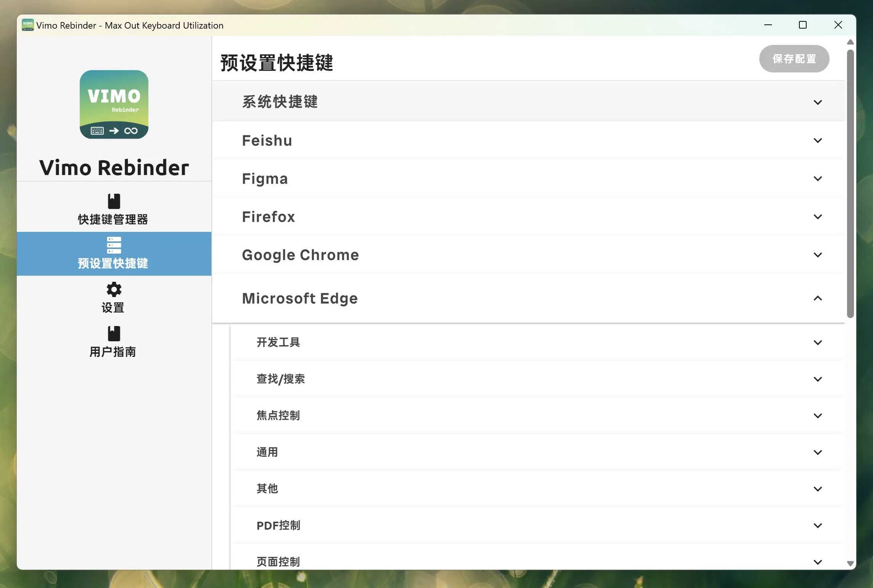Minimize the Vimo Rebinder window
This screenshot has height=588, width=873.
768,25
